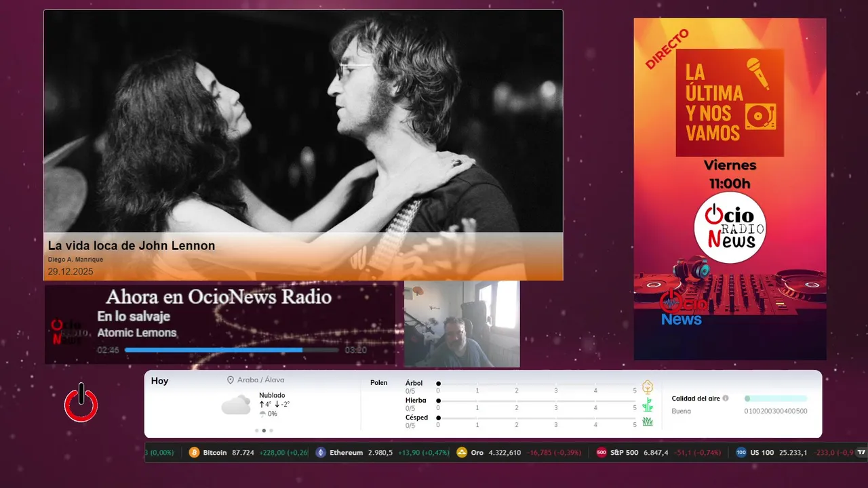Click the cloudy weather icon
Screen dimensions: 868x488
(236, 405)
